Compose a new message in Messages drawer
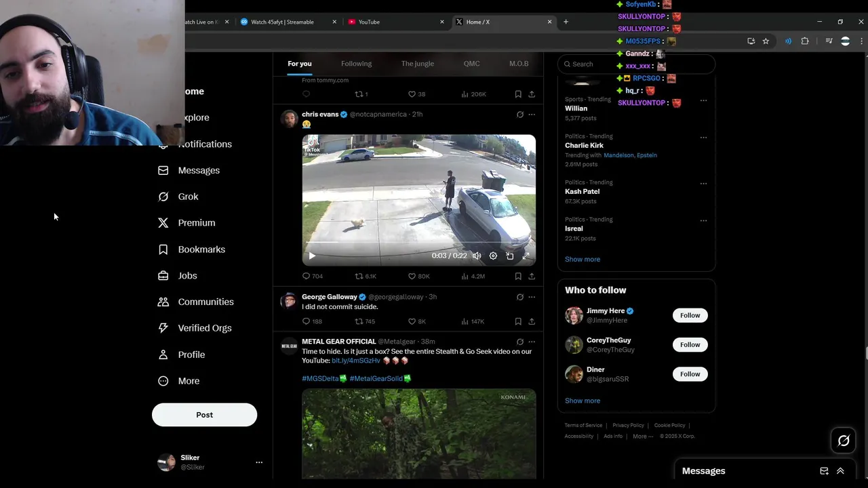Image resolution: width=868 pixels, height=488 pixels. 824,471
